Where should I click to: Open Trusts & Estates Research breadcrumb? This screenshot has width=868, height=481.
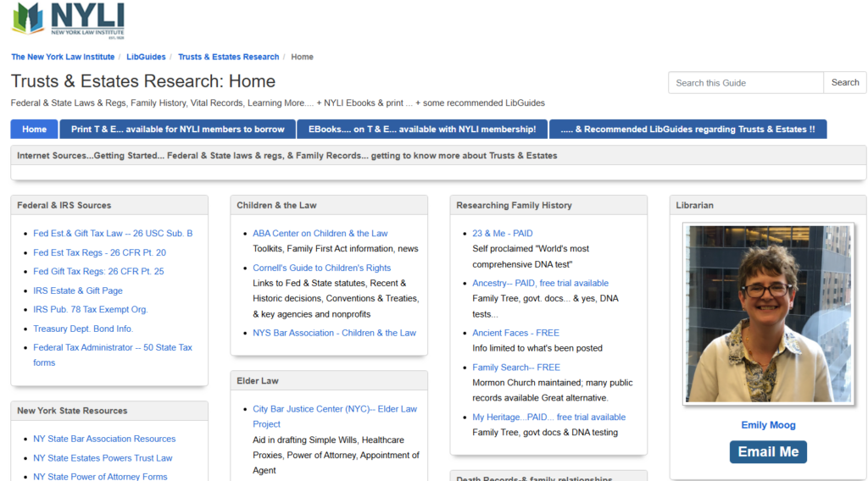[x=228, y=57]
